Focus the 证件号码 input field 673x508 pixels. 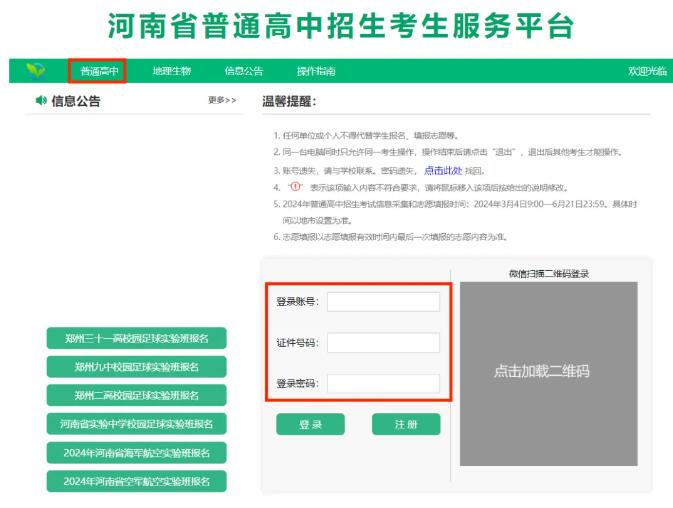[383, 342]
